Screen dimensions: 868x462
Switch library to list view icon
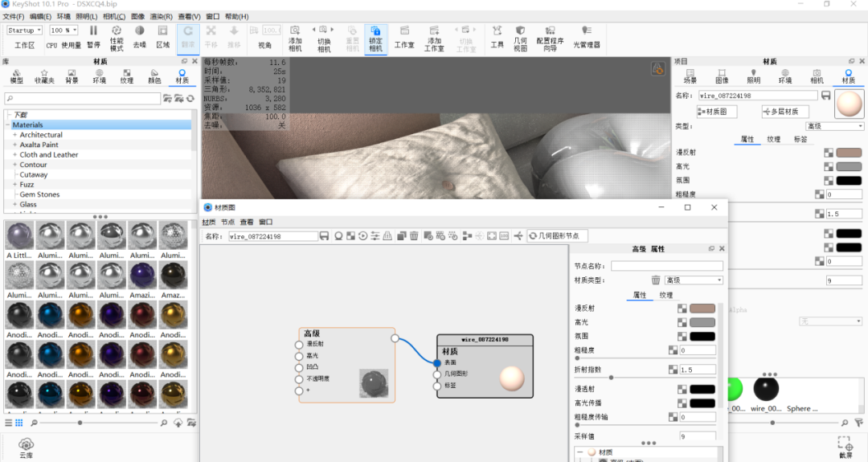point(8,423)
